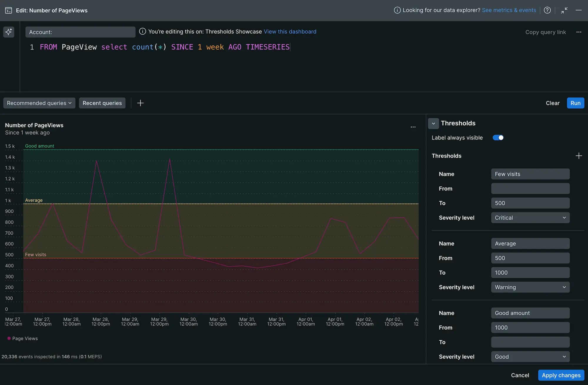Image resolution: width=588 pixels, height=385 pixels.
Task: Click View this dashboard link
Action: point(290,32)
